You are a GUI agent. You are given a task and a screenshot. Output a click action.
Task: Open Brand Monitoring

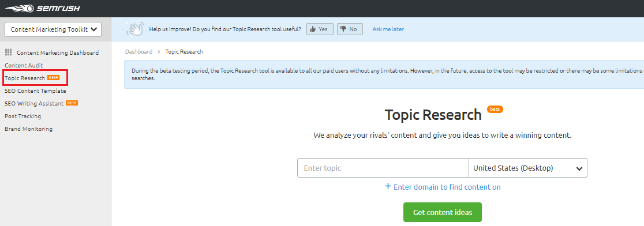point(29,129)
